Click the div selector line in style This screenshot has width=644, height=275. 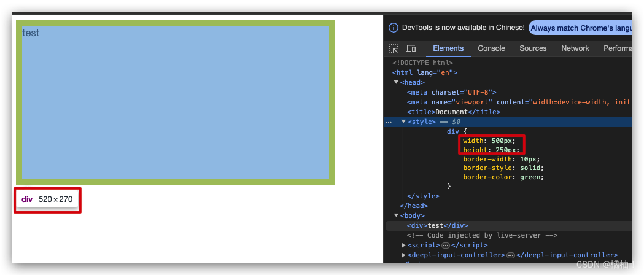[457, 132]
